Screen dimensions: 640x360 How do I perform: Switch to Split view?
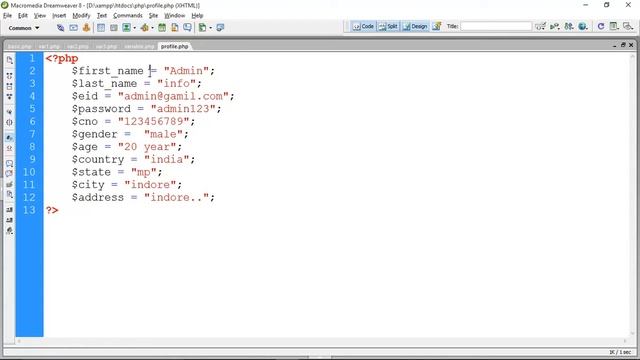(388, 27)
